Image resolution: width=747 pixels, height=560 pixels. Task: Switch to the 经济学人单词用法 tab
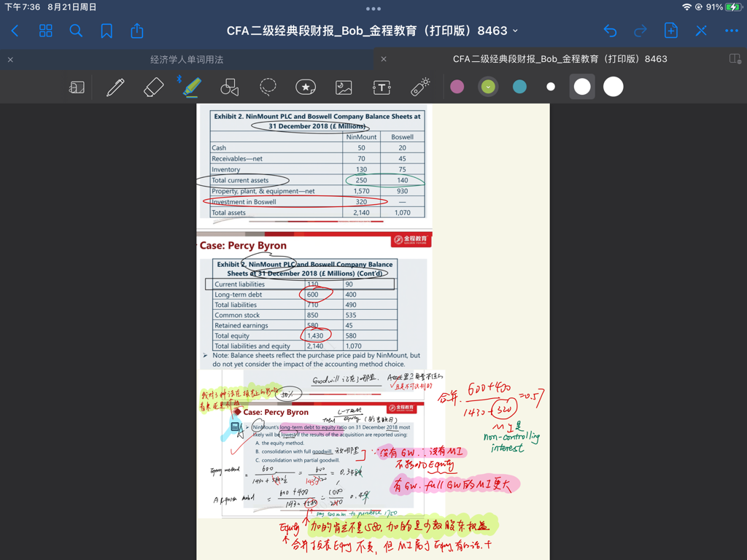pos(187,60)
